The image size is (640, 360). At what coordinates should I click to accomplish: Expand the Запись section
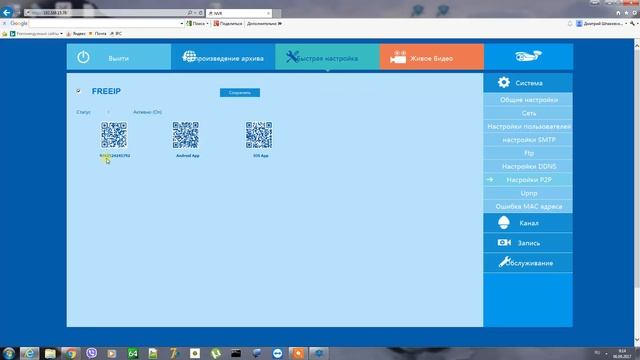[528, 243]
